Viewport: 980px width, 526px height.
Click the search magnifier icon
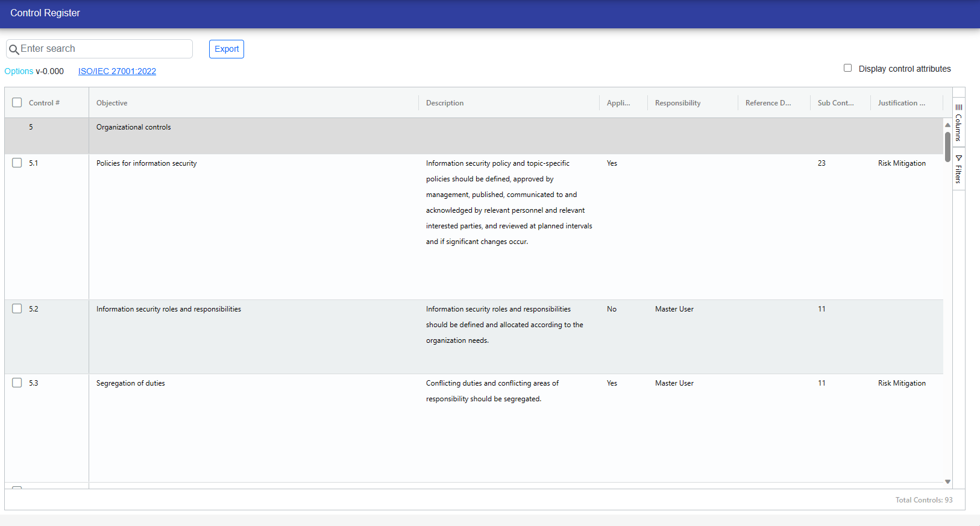point(14,49)
